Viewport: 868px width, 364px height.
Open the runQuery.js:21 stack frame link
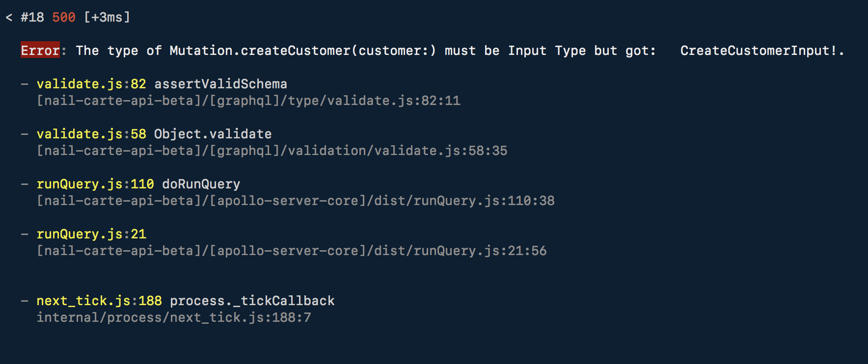tap(91, 234)
